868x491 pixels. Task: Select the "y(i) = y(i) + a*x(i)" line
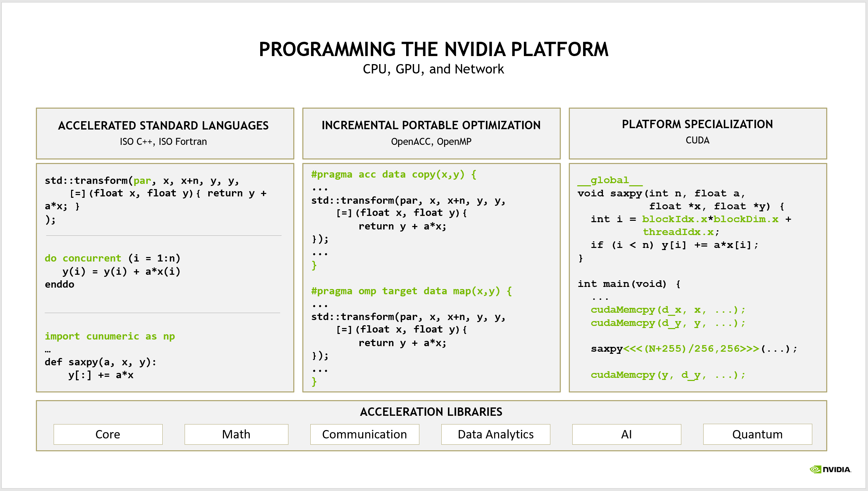click(x=122, y=272)
